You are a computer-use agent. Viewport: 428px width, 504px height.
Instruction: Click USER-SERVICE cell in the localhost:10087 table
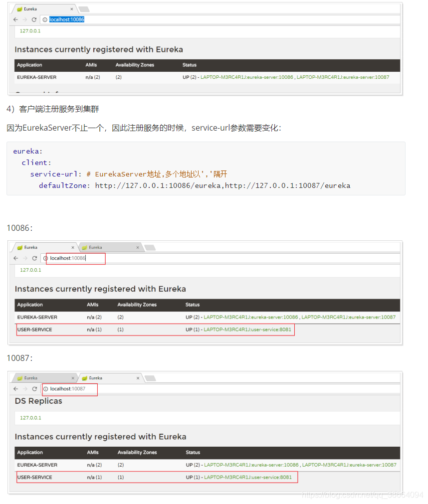point(35,477)
